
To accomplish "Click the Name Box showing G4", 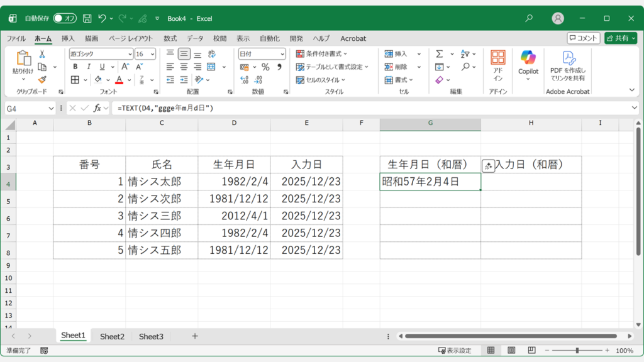I will pos(25,108).
